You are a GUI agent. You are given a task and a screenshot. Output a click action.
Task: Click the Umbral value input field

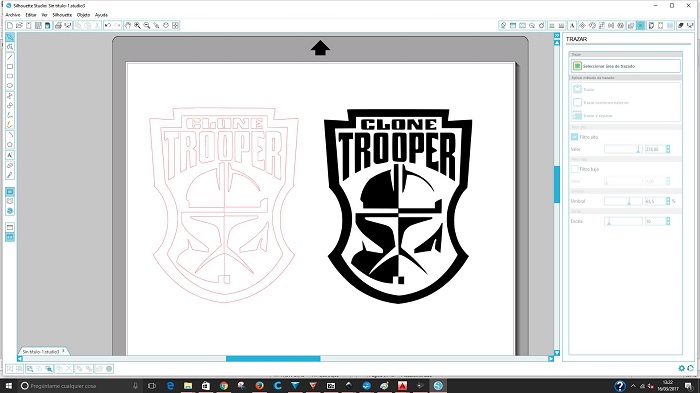[654, 201]
